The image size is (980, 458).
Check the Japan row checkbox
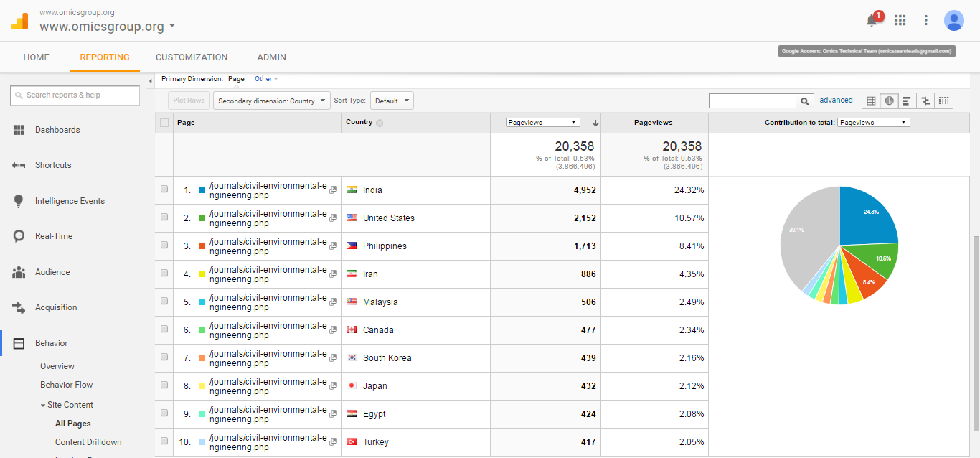tap(164, 385)
